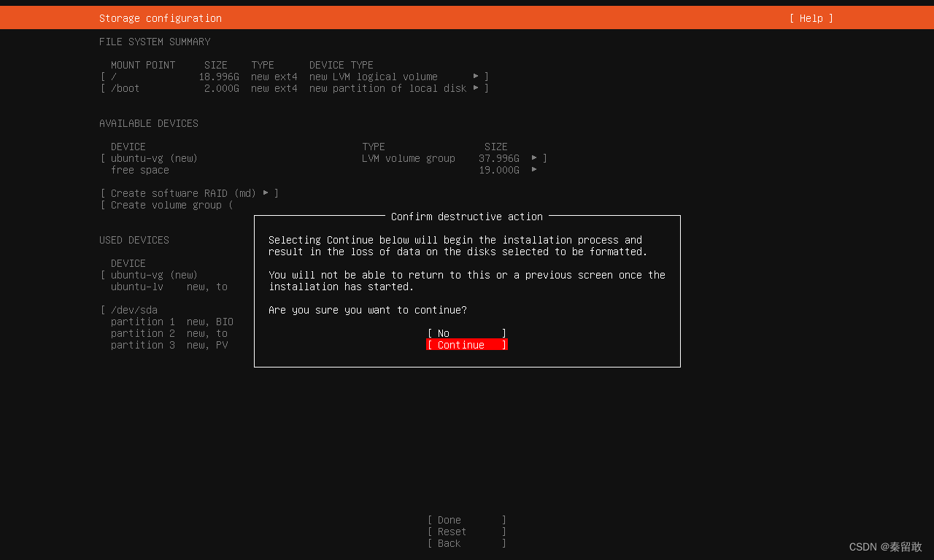Click the Confirm destructive action title
Viewport: 934px width, 560px height.
click(467, 217)
